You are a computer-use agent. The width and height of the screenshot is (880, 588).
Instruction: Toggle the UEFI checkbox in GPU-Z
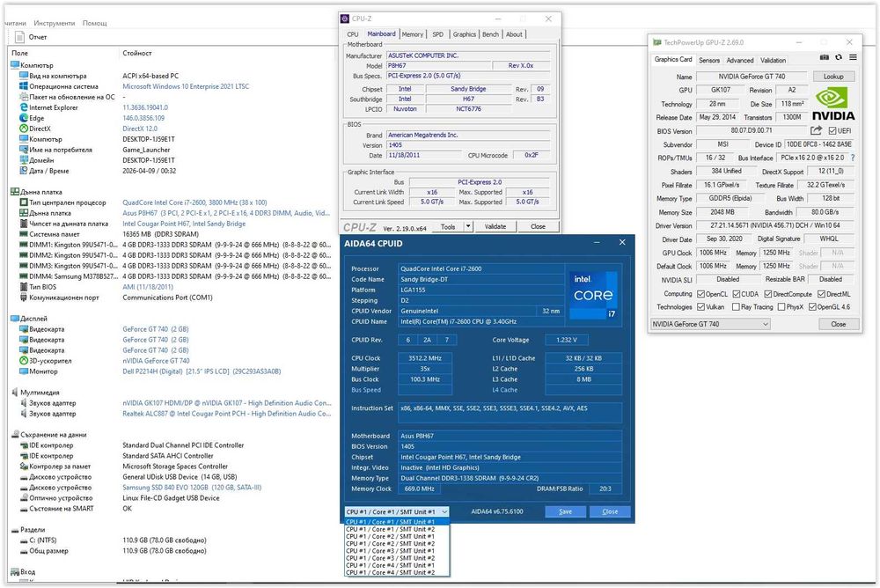[x=832, y=131]
